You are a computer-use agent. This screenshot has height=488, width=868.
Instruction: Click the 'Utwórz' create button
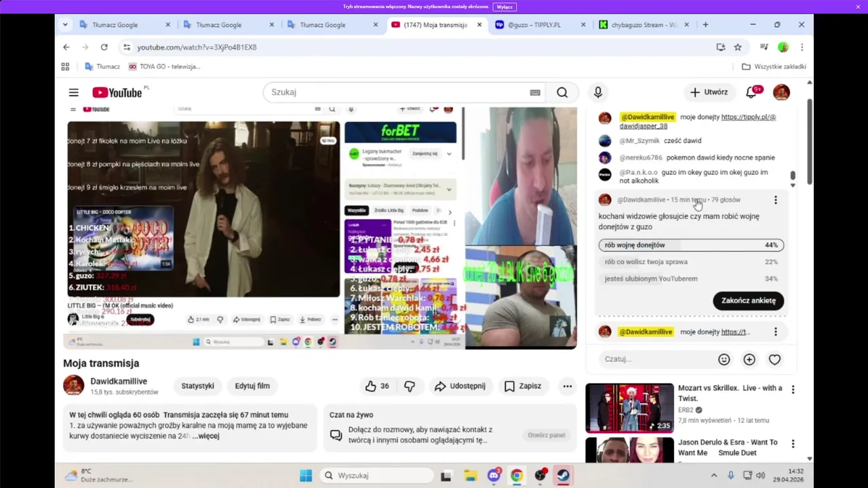click(709, 92)
